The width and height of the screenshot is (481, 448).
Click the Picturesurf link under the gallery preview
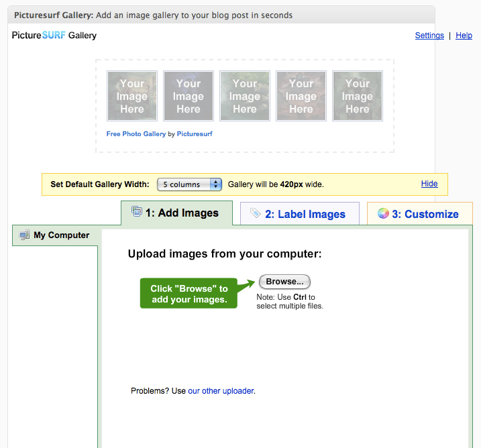point(195,134)
